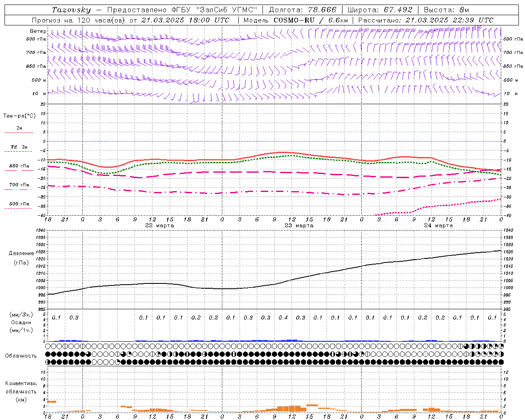The height and width of the screenshot is (420, 525).
Task: Click the 23 марта date label
Action: [299, 226]
